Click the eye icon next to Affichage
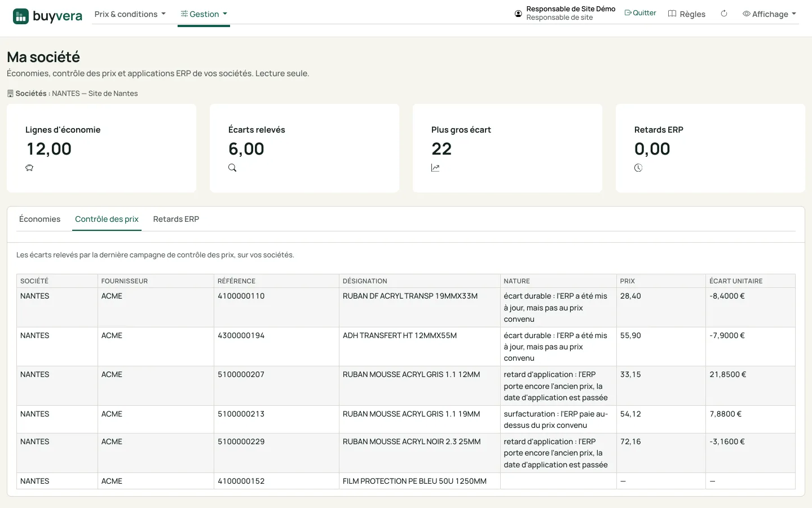The width and height of the screenshot is (812, 508). [x=747, y=14]
